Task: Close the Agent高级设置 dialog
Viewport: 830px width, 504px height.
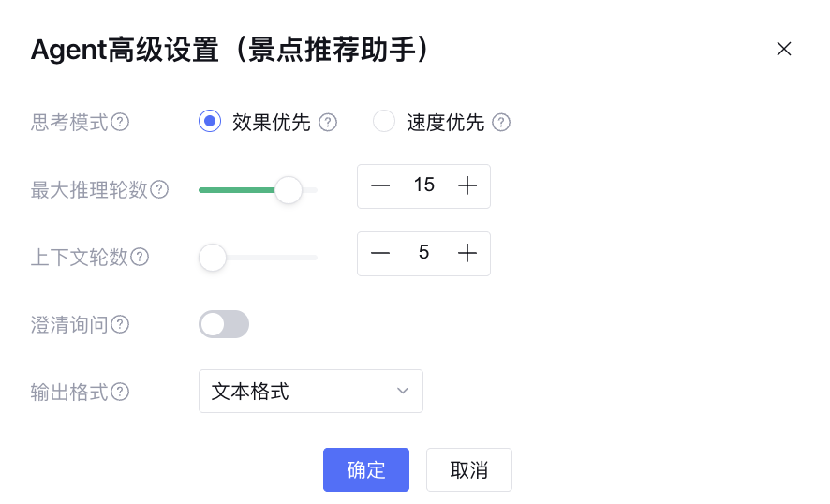Action: [784, 49]
